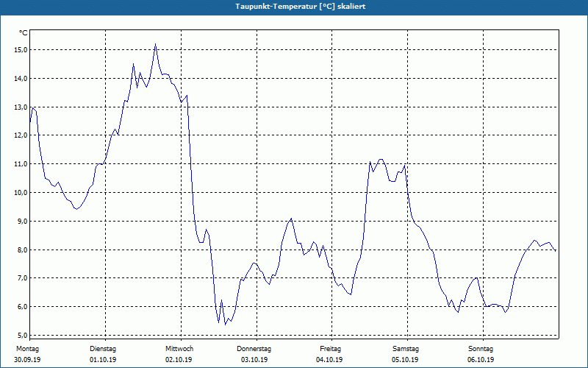
Task: Click the Mittwoch day label
Action: tap(179, 349)
